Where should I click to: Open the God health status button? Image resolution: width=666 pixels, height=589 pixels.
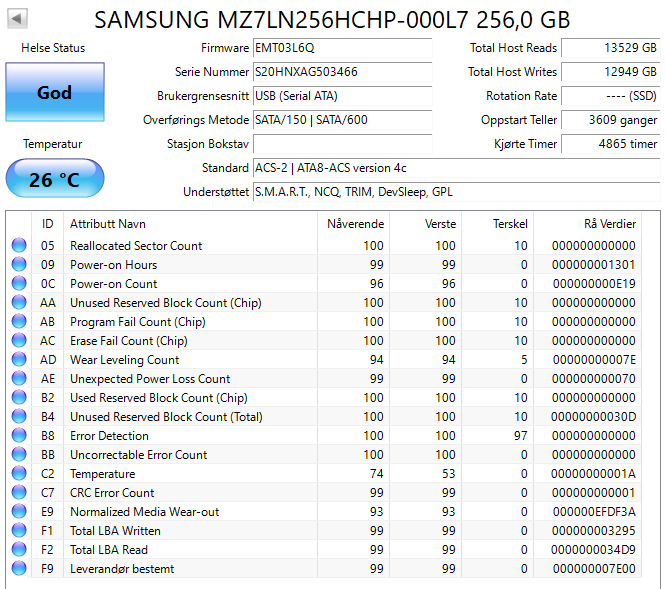click(55, 92)
